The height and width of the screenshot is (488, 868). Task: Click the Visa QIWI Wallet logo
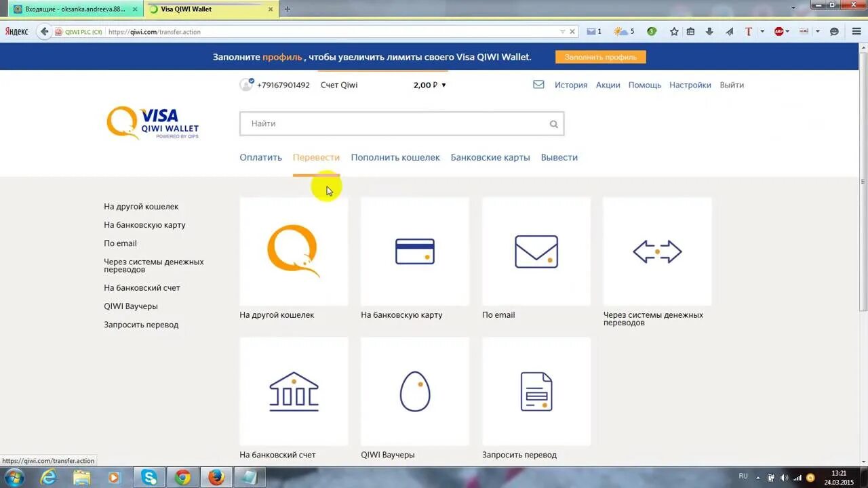(153, 123)
